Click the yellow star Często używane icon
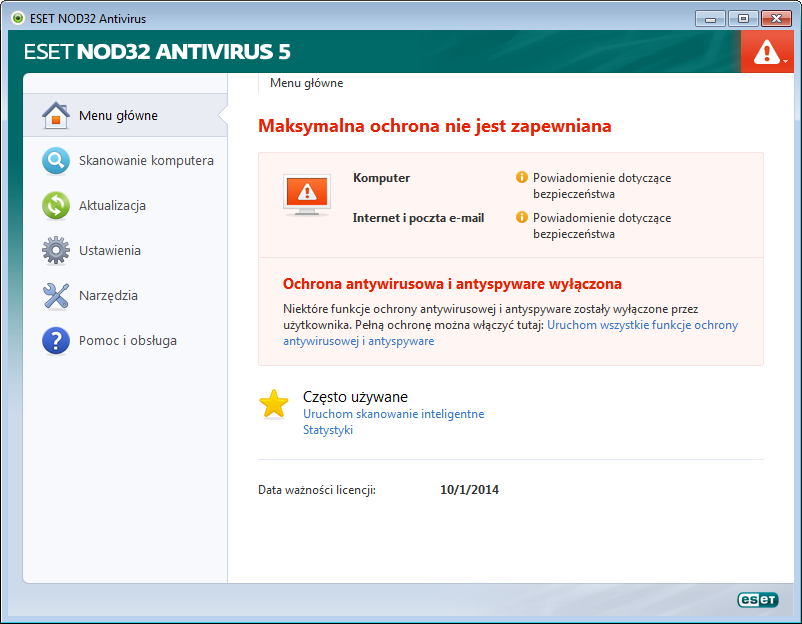Image resolution: width=802 pixels, height=624 pixels. [x=274, y=404]
